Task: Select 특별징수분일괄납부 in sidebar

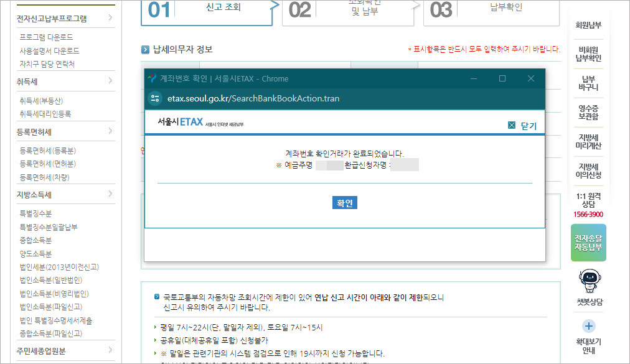Action: pos(49,227)
